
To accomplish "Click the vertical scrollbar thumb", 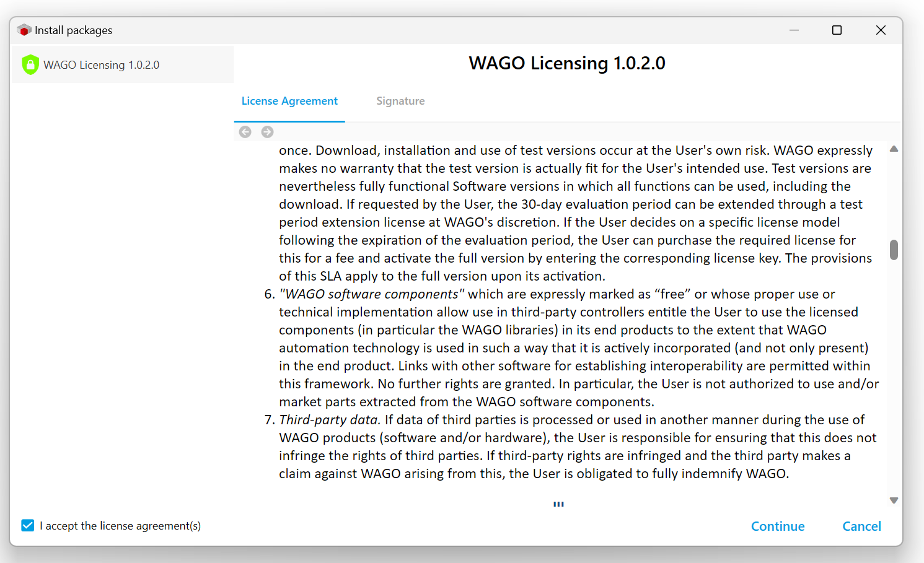I will point(894,250).
